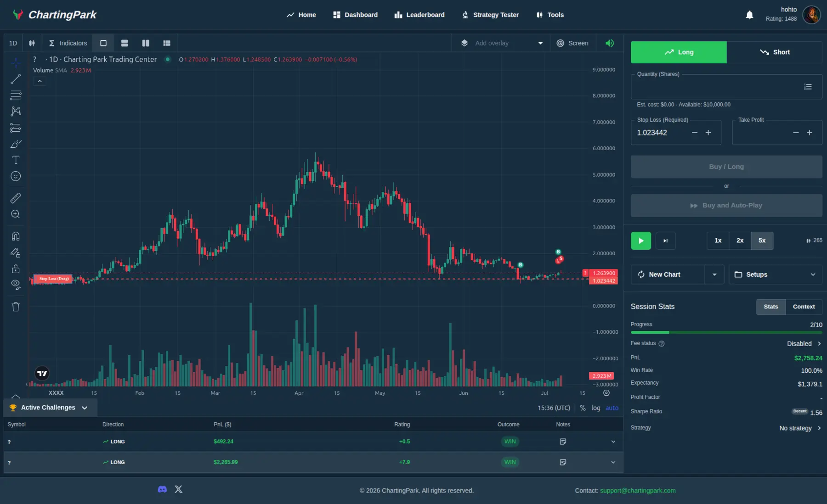This screenshot has width=827, height=504.
Task: Click the Buy and Auto-Play button
Action: point(726,205)
